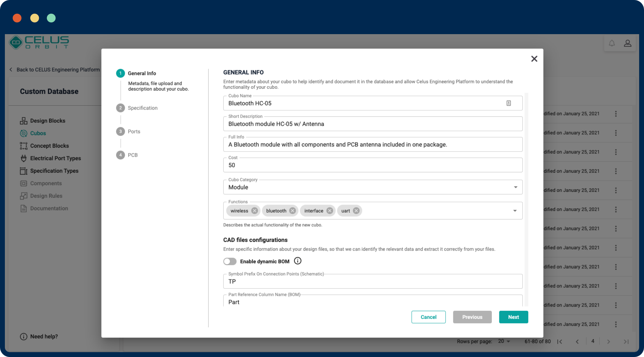Open the row menu beside the bottommost January 25, 2021 entry
Image resolution: width=644 pixels, height=357 pixels.
(x=616, y=324)
